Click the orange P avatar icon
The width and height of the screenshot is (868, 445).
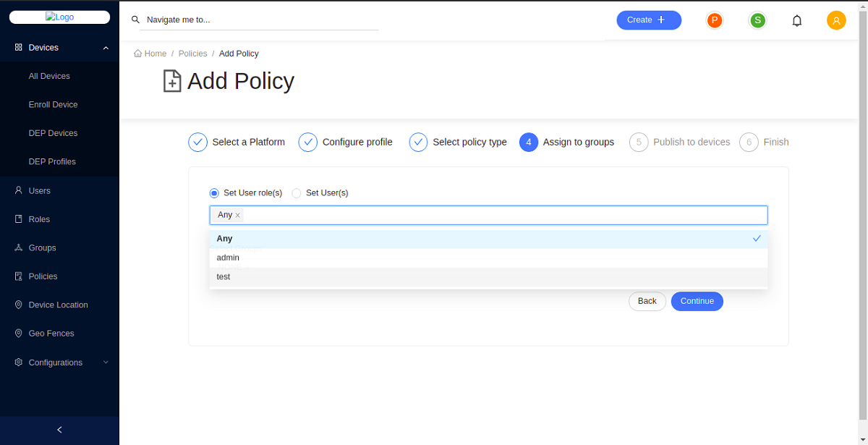715,20
